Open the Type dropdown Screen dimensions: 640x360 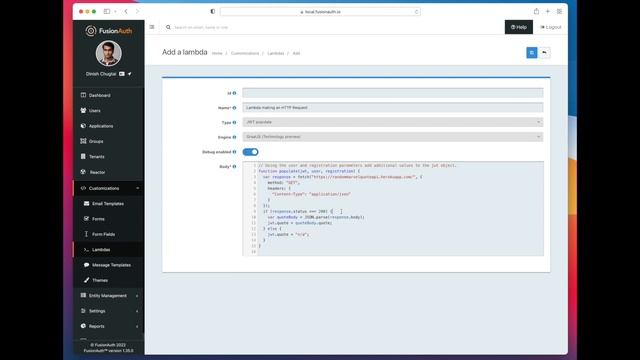(x=393, y=122)
